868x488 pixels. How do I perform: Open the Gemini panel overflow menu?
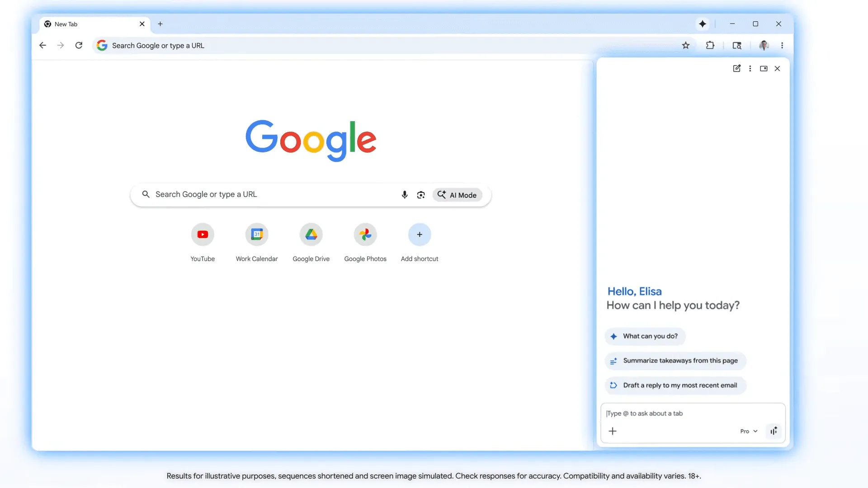click(750, 68)
